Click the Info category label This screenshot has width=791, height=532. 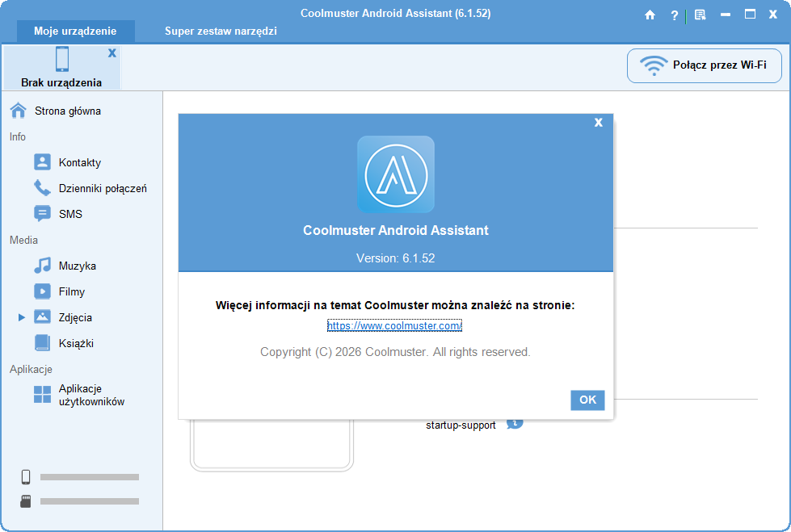pyautogui.click(x=17, y=136)
